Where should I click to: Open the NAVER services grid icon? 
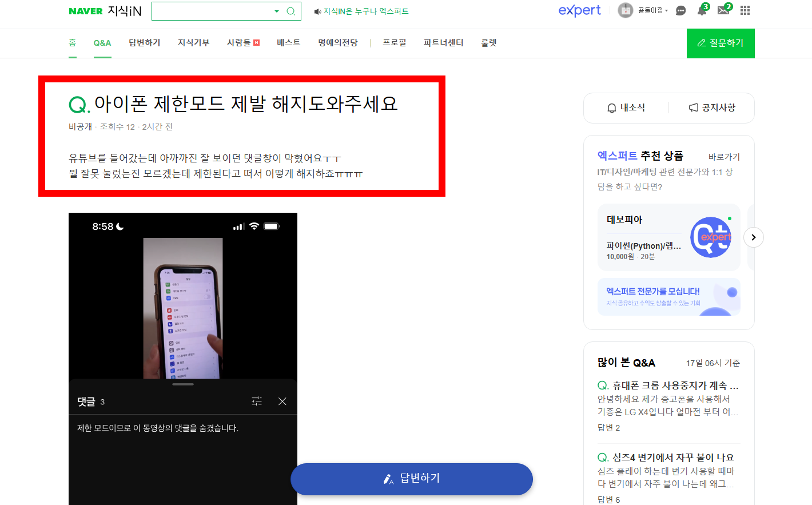pos(745,10)
